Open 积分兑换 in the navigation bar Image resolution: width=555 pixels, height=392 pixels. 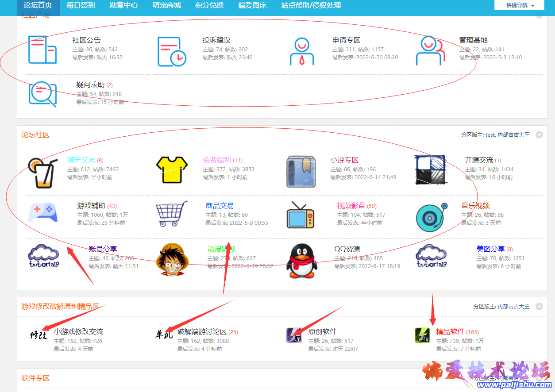tap(209, 5)
